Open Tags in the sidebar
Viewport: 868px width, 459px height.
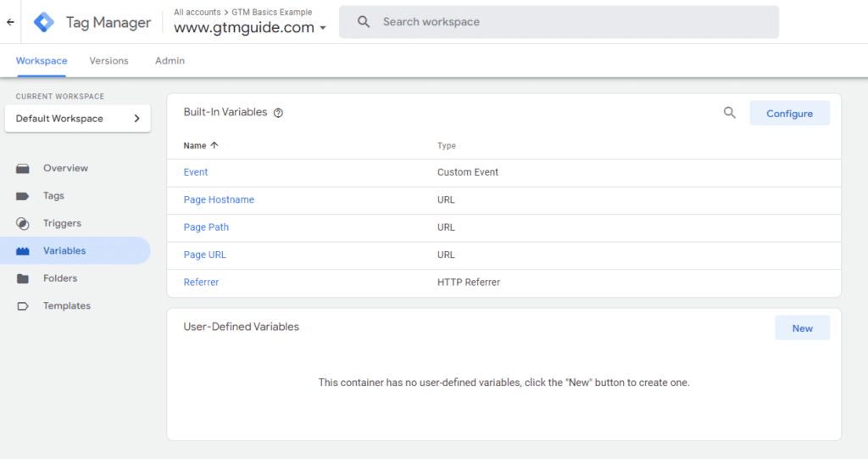pyautogui.click(x=53, y=196)
